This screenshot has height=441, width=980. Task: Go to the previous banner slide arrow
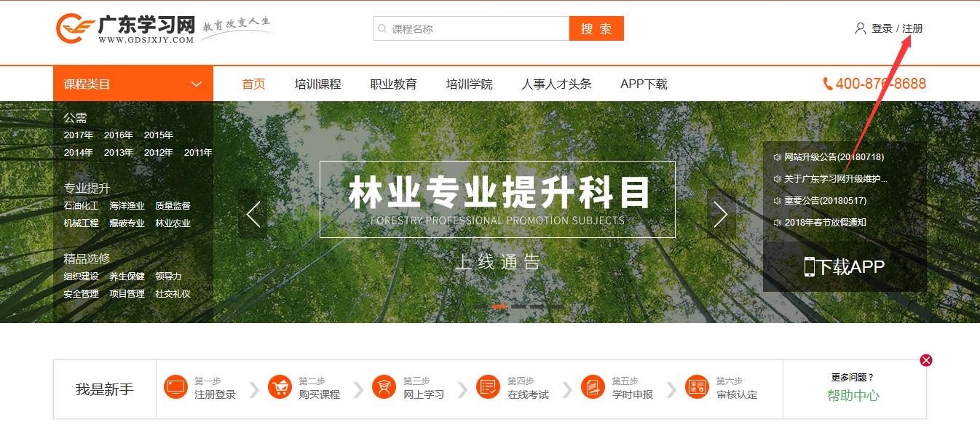253,214
